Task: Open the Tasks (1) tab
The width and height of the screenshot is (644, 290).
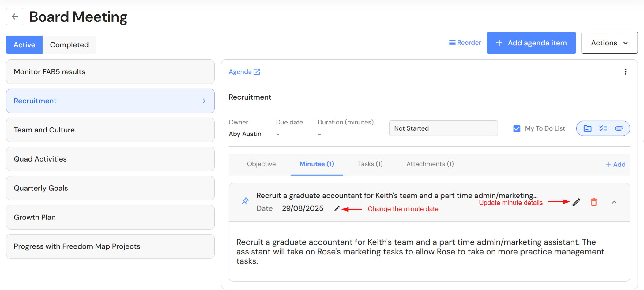Action: (370, 164)
